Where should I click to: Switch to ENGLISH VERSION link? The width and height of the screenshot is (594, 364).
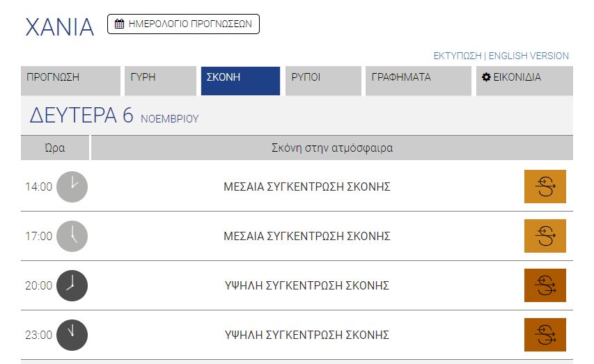529,56
